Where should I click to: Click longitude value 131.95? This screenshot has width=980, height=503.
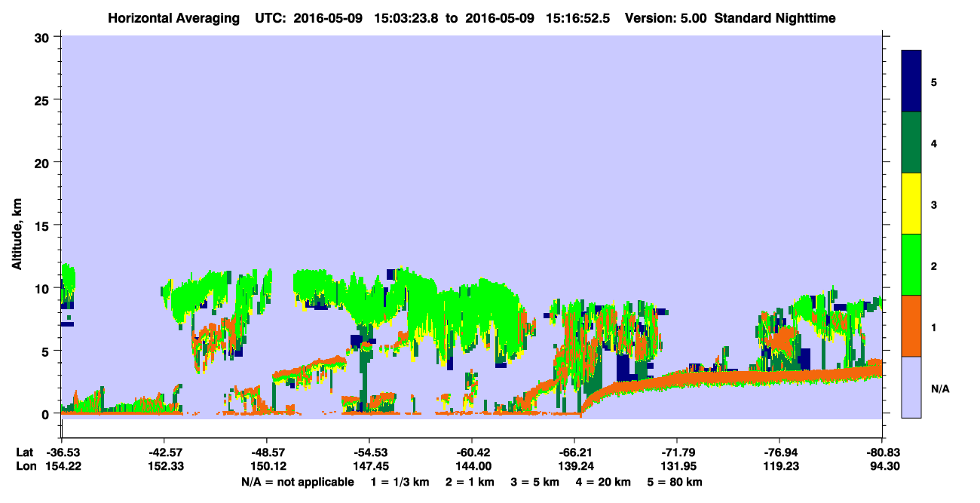pyautogui.click(x=677, y=466)
